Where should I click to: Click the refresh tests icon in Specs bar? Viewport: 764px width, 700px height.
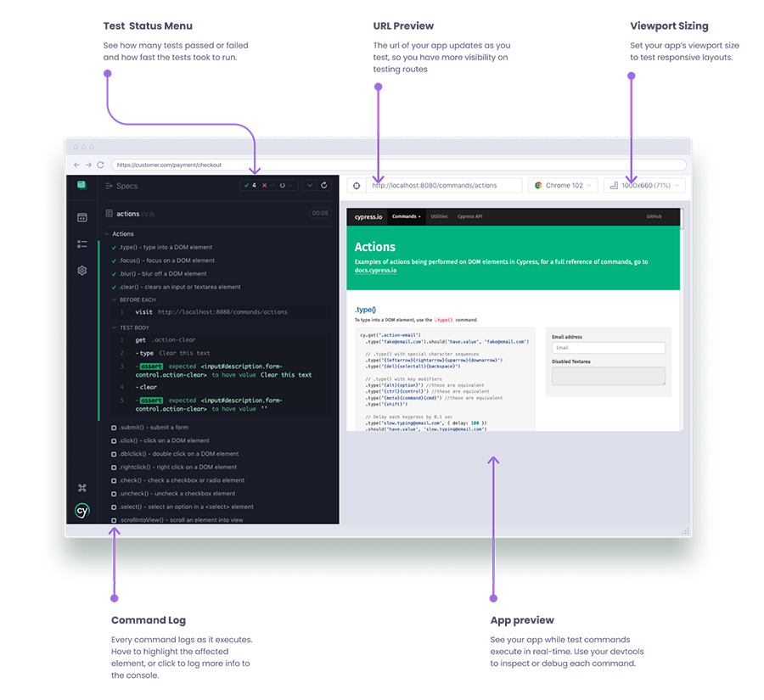(x=324, y=185)
